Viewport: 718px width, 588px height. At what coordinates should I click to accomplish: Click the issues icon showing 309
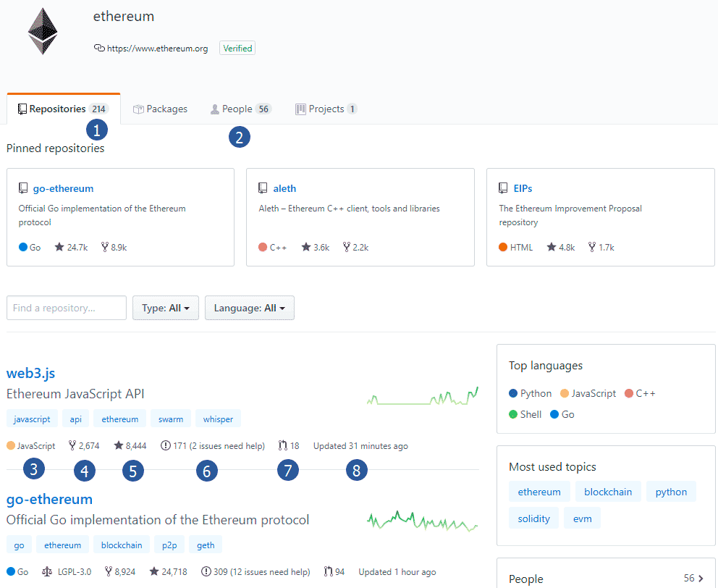pyautogui.click(x=206, y=571)
